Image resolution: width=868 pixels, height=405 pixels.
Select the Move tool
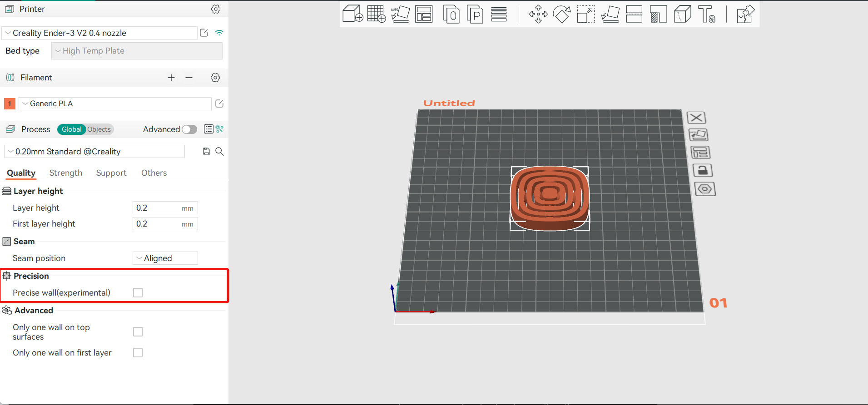pyautogui.click(x=538, y=14)
